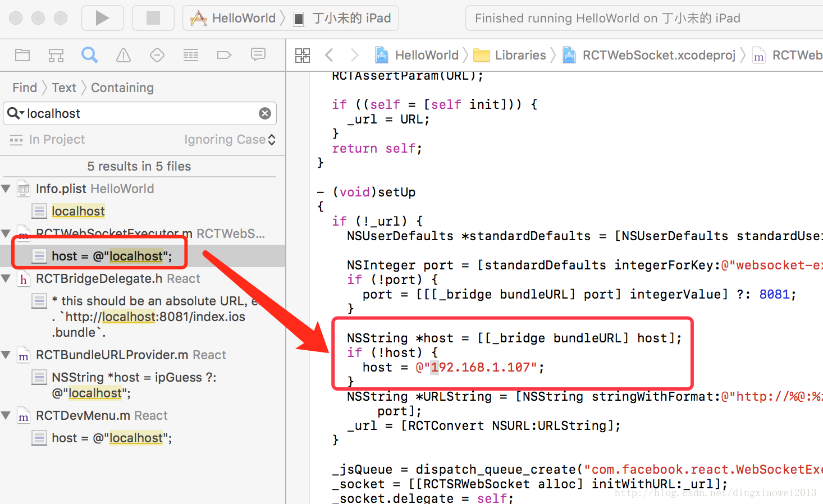
Task: Open the Test navigator diamond icon
Action: [x=157, y=55]
